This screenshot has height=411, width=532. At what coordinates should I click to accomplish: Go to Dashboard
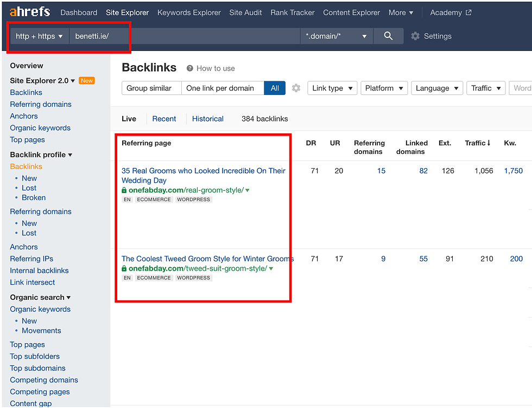tap(79, 12)
